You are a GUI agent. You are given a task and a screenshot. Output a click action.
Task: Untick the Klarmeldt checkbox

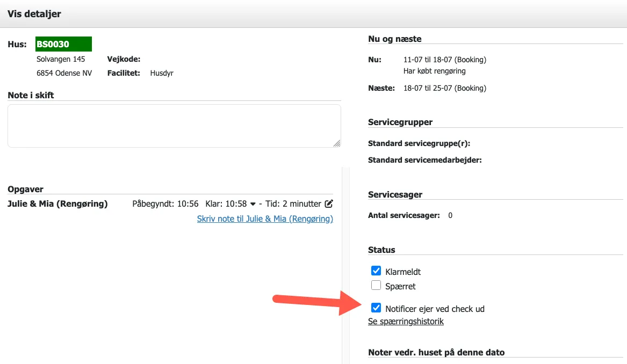[376, 271]
